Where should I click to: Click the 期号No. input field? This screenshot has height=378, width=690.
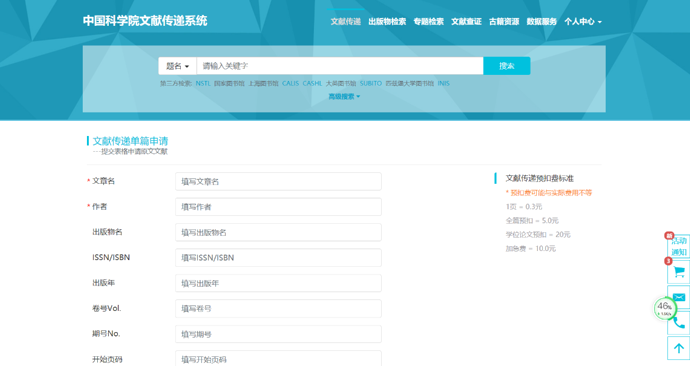tap(278, 334)
